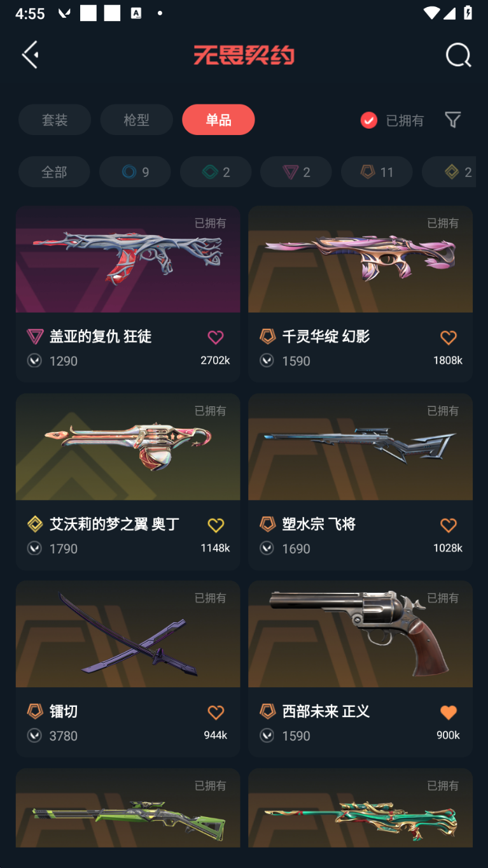Screen dimensions: 488x868
Task: Tap the back arrow icon
Action: point(30,55)
